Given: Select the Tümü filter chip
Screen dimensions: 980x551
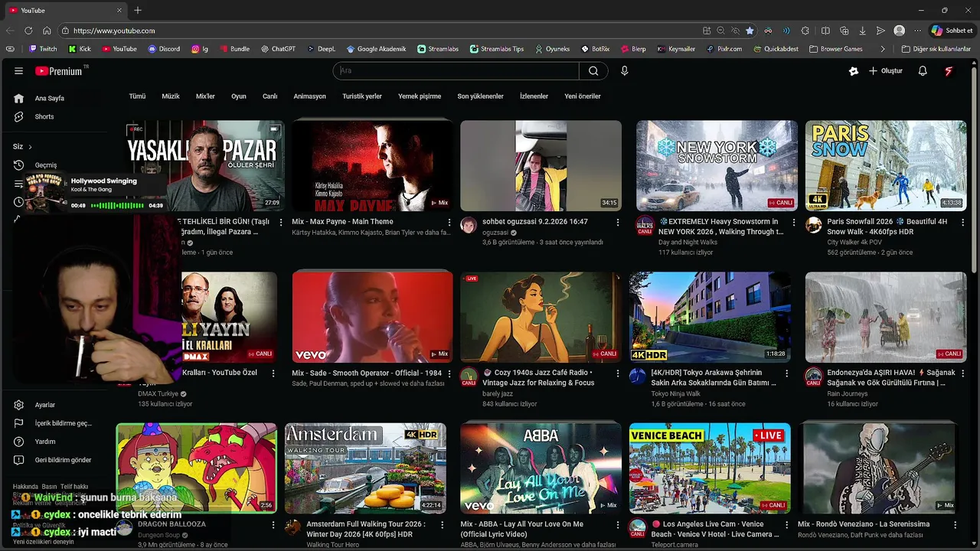Looking at the screenshot, I should [137, 96].
